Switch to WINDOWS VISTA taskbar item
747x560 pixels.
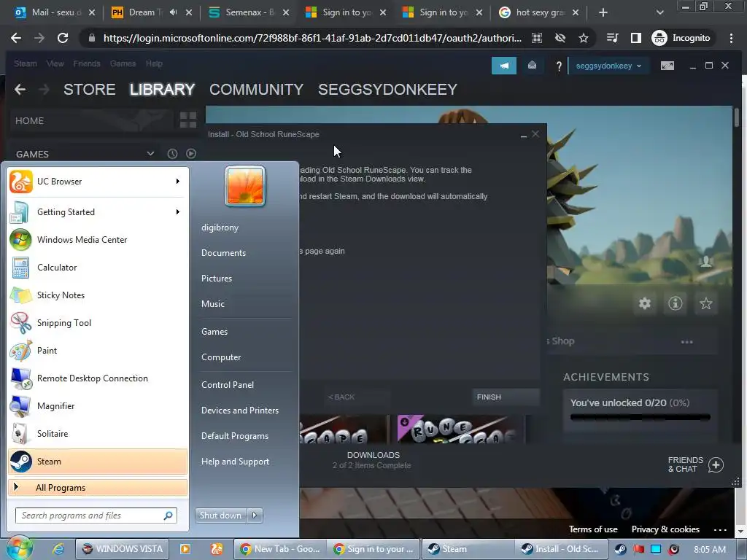[x=122, y=549]
